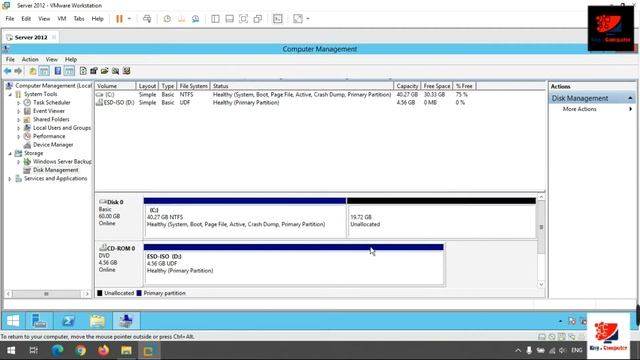The width and height of the screenshot is (640, 360).
Task: Collapse the Disk Management section in Actions pane
Action: click(630, 98)
